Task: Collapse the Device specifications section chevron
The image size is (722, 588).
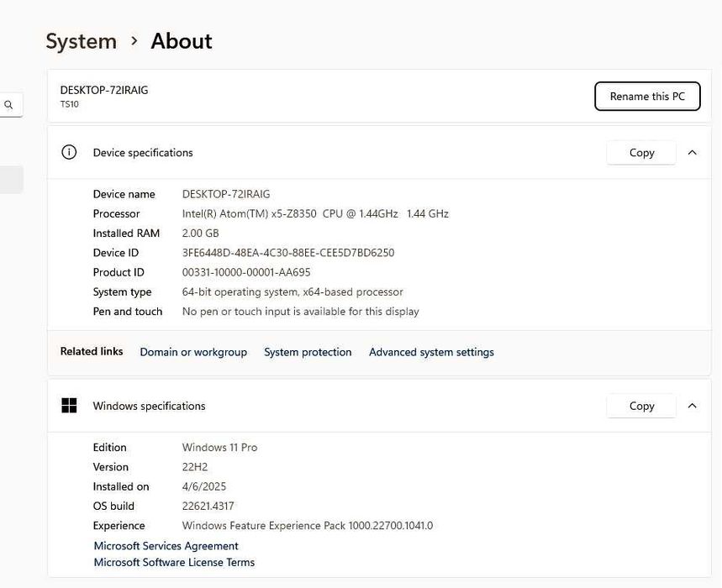Action: 692,153
